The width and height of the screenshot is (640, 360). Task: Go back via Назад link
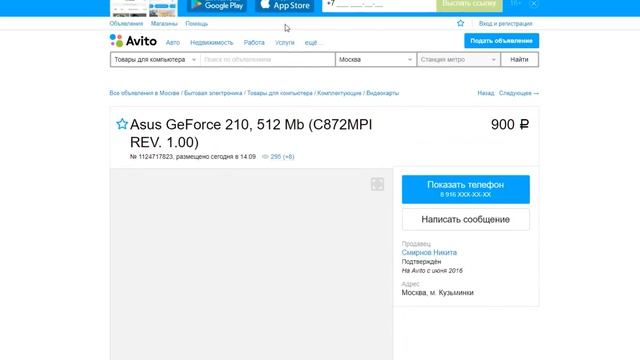(486, 93)
